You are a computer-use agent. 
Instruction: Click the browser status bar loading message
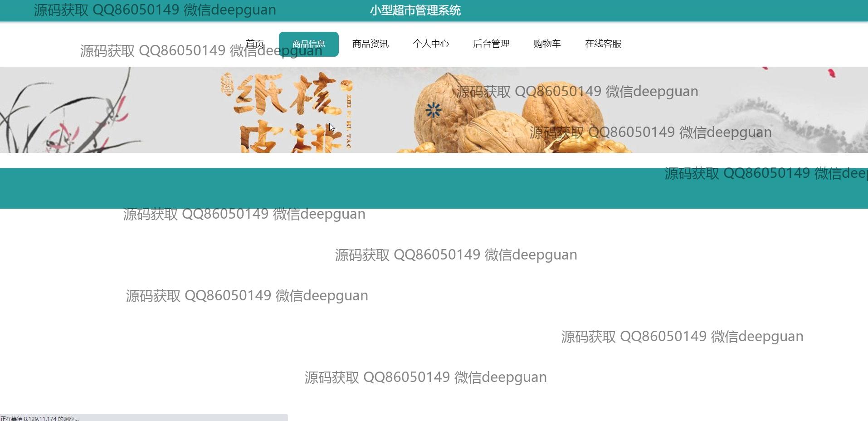(x=40, y=418)
